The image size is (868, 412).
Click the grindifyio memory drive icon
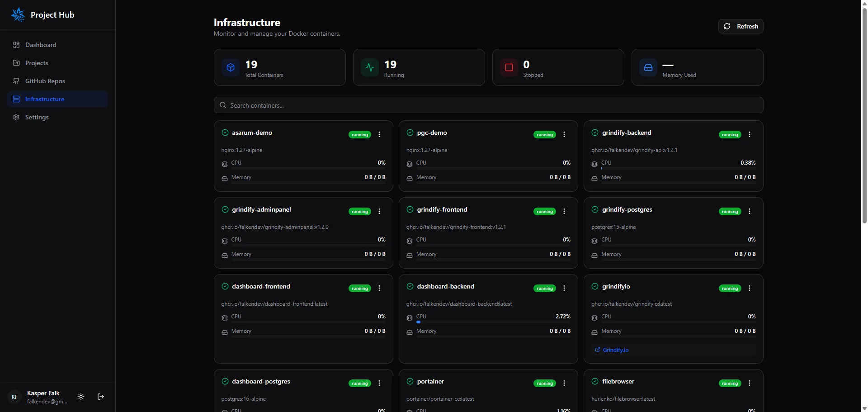point(594,332)
